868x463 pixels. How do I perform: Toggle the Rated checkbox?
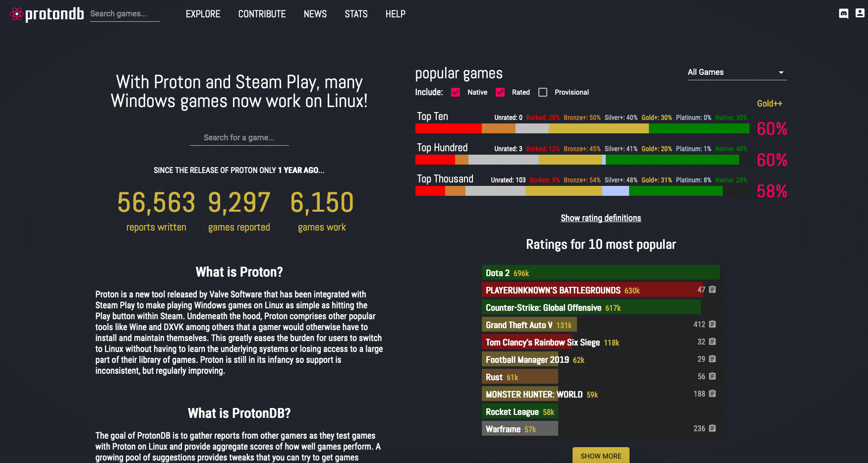pyautogui.click(x=500, y=92)
